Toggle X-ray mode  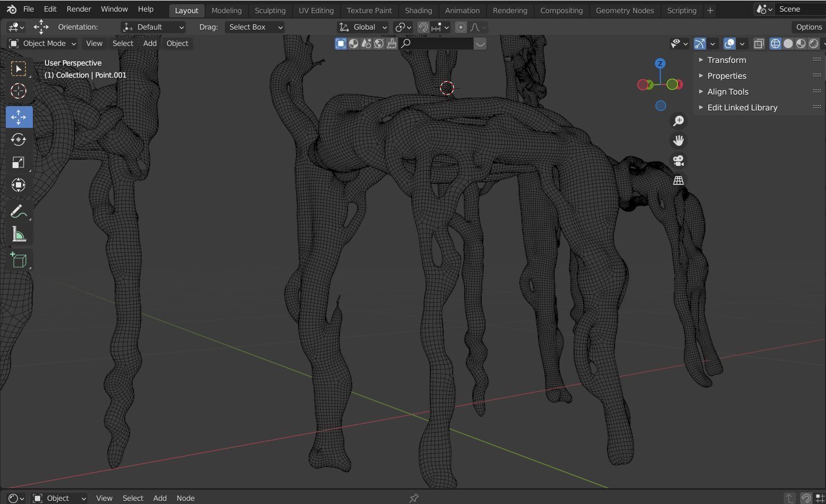click(759, 44)
